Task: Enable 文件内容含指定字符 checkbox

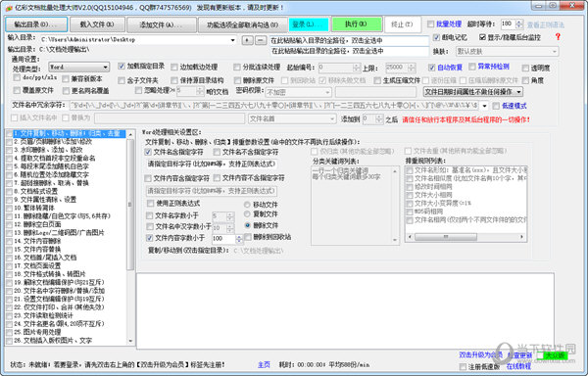Action: point(148,178)
